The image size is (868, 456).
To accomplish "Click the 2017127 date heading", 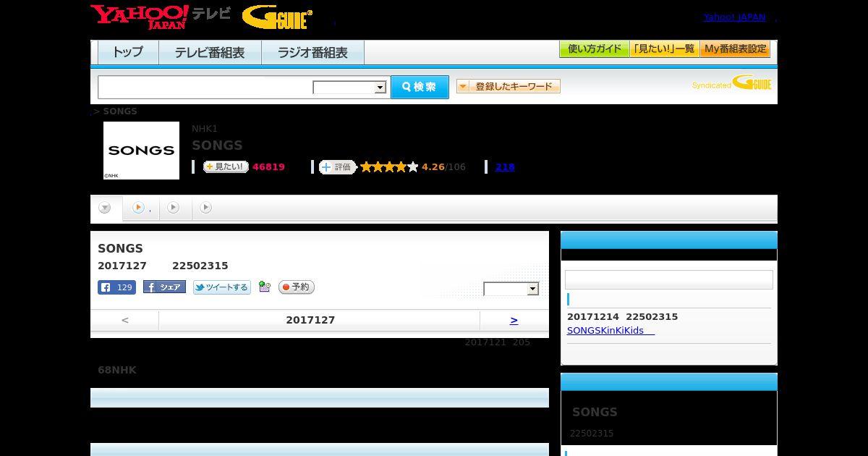I will pyautogui.click(x=310, y=320).
